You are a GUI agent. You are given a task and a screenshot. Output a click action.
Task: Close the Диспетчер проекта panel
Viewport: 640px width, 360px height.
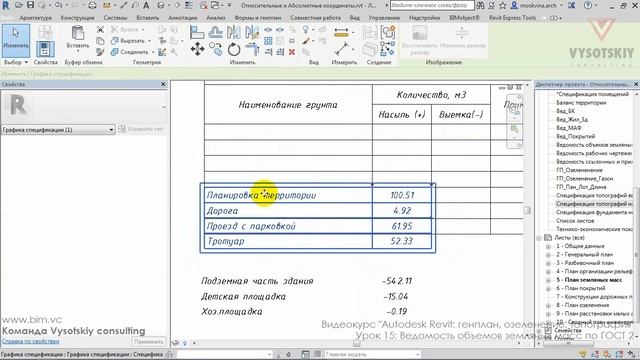pos(636,84)
